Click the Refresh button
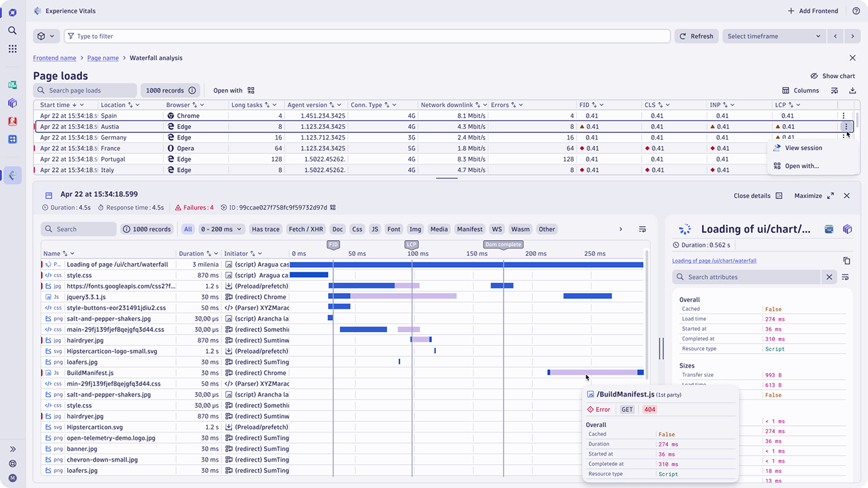Screen dimensions: 868x488 695,36
